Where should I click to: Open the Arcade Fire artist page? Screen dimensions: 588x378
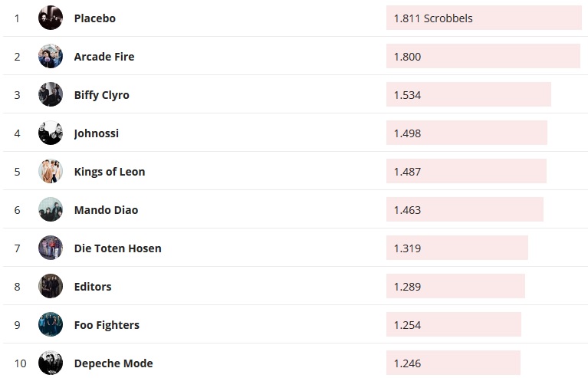104,56
